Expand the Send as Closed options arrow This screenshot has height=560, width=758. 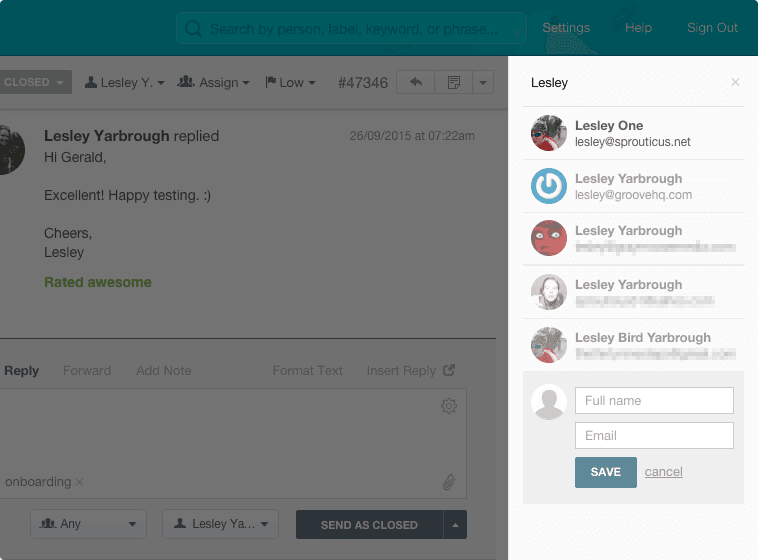coord(455,524)
